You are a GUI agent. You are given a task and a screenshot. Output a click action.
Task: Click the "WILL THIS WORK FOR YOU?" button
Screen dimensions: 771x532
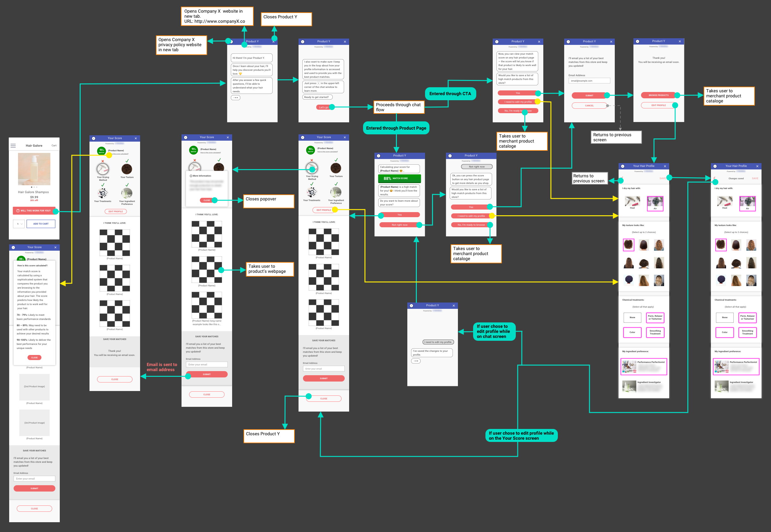pyautogui.click(x=34, y=211)
